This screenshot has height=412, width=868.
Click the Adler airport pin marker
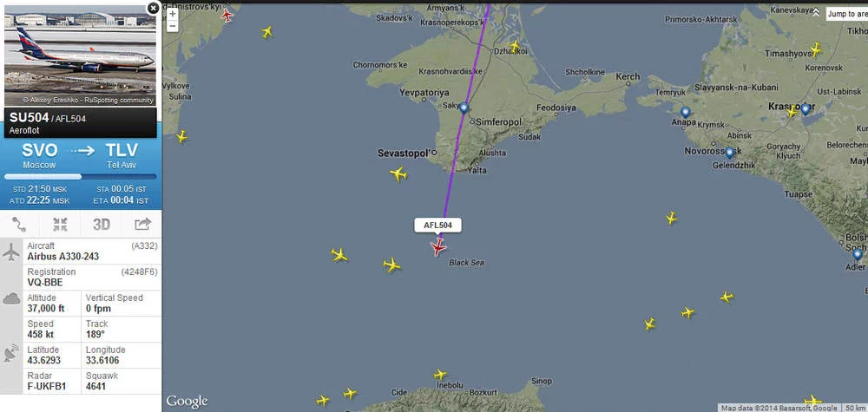[x=858, y=255]
